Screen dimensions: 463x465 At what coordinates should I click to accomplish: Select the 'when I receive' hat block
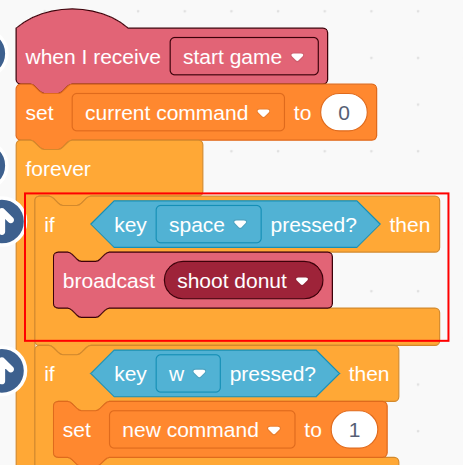click(x=93, y=57)
